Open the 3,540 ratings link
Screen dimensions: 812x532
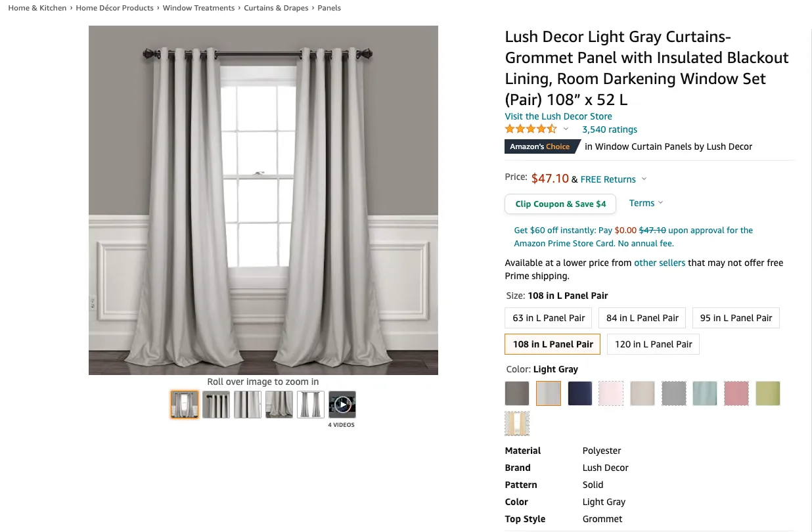click(610, 129)
